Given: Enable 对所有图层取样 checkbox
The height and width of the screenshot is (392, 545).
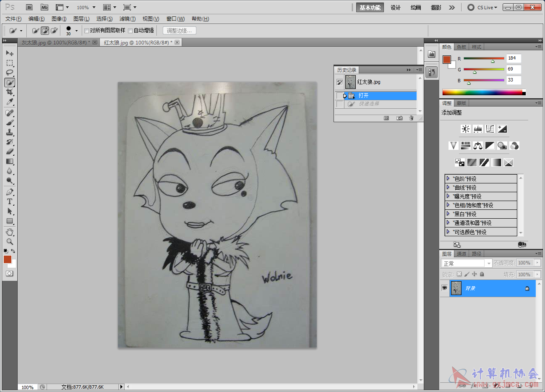Looking at the screenshot, I should pos(86,31).
